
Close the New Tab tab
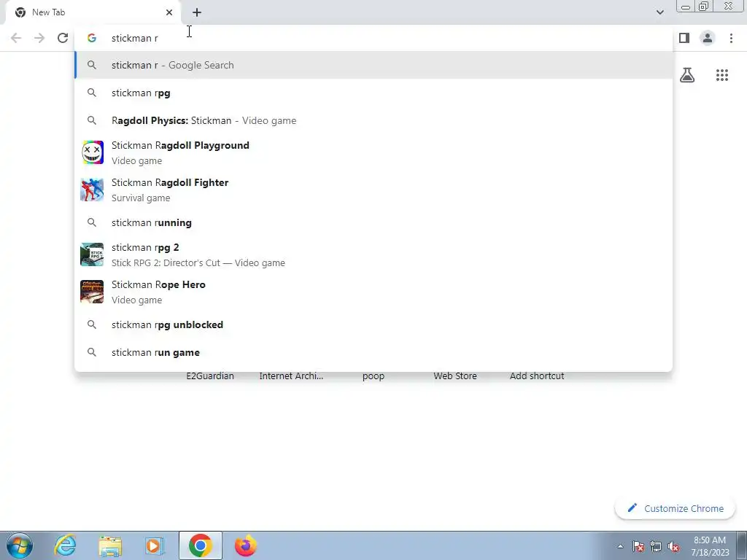coord(169,12)
